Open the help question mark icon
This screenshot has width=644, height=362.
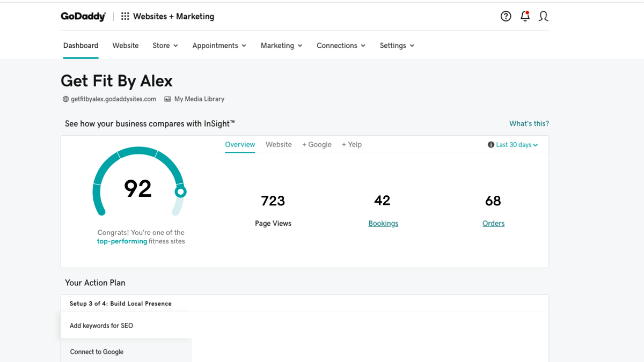(506, 16)
